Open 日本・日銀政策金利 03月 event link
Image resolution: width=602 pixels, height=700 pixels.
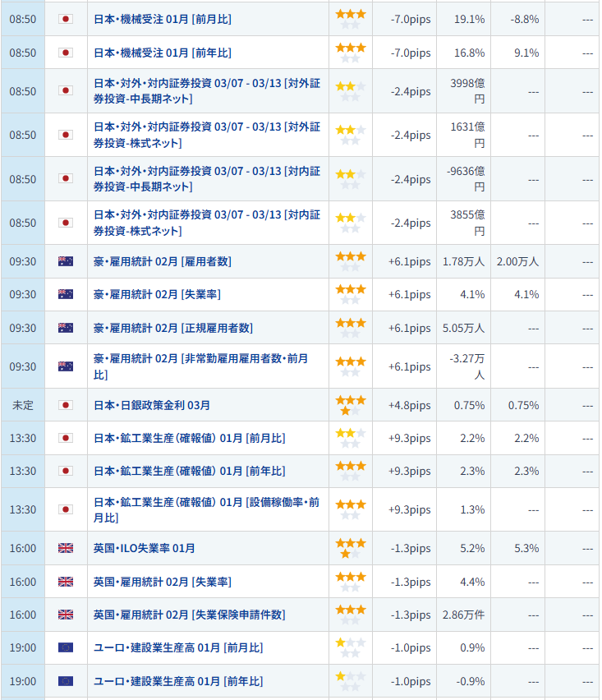[152, 405]
